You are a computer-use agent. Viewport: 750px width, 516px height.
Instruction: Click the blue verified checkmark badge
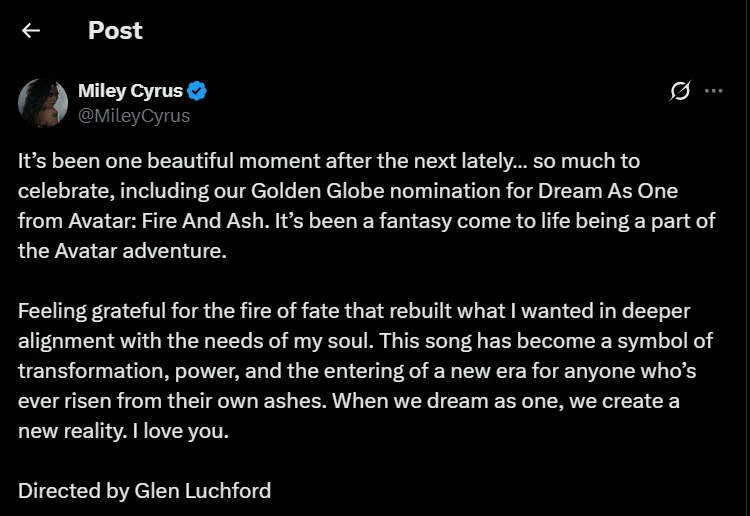coord(198,91)
